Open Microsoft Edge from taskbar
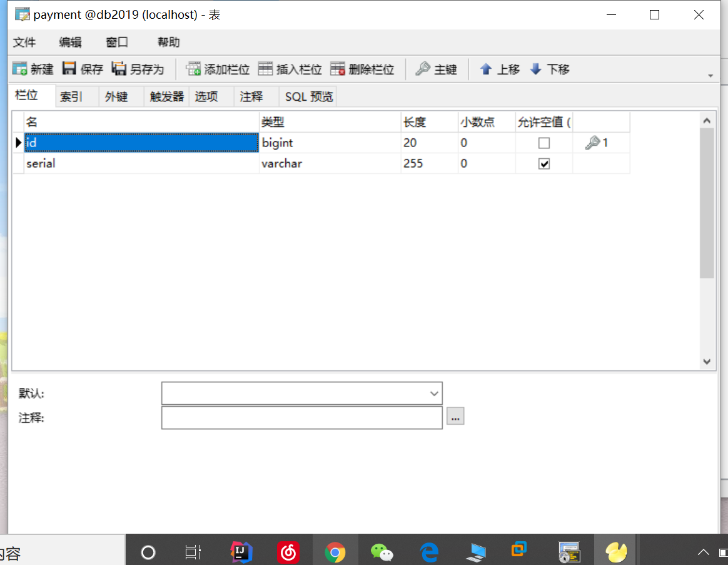This screenshot has width=728, height=565. tap(429, 552)
